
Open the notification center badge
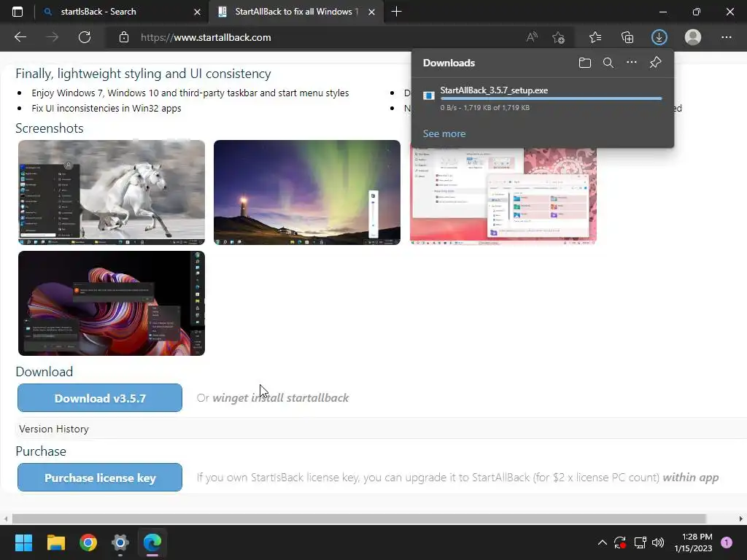pyautogui.click(x=727, y=542)
